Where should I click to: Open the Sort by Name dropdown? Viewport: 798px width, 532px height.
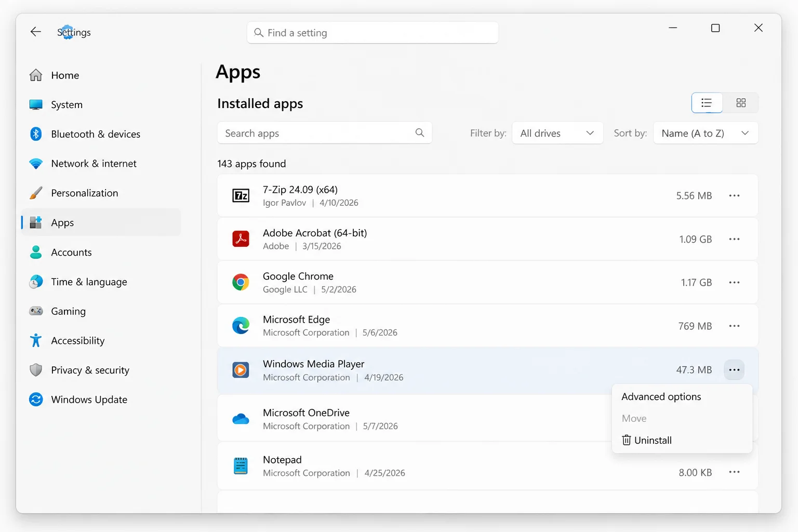pos(706,133)
